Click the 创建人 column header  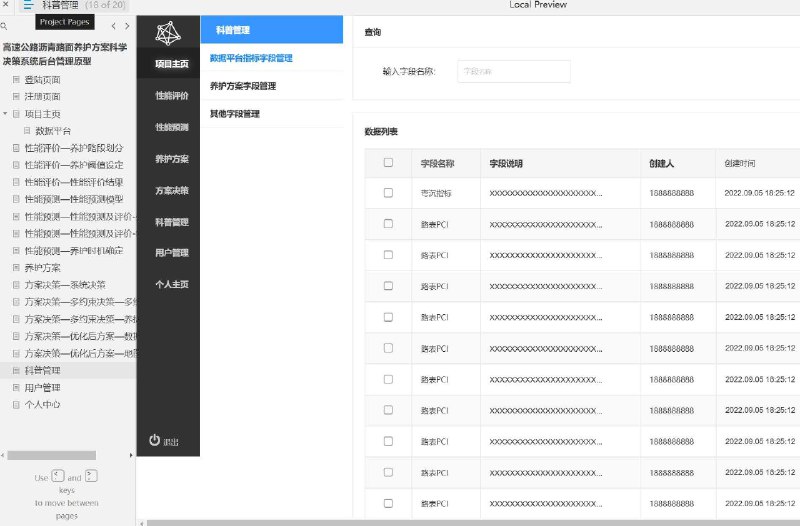point(661,163)
